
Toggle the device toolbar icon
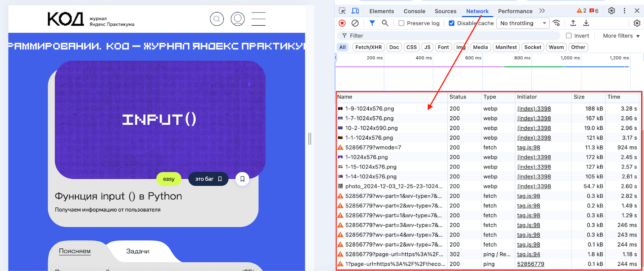355,11
